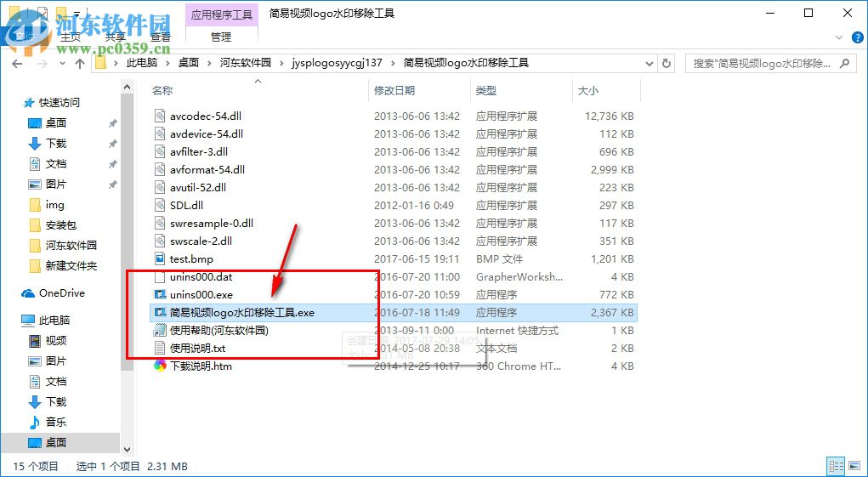Click the avfilter-3.dll file icon
The width and height of the screenshot is (868, 477).
tap(160, 151)
